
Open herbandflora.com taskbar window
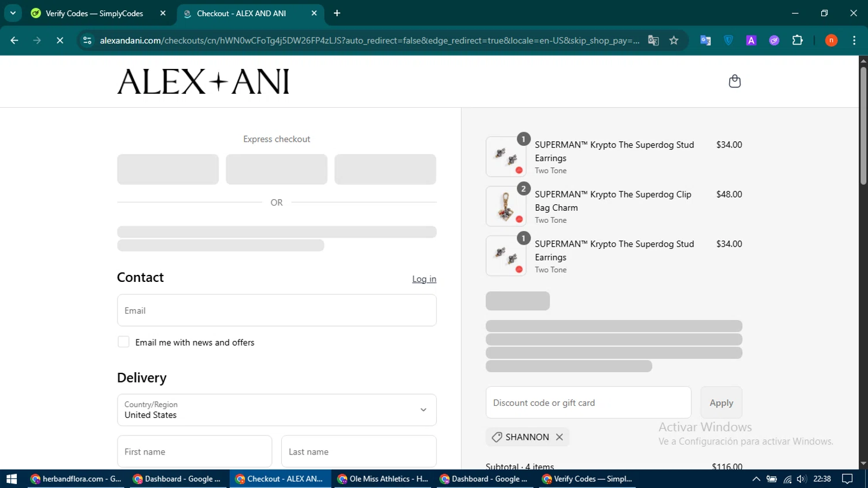tap(76, 479)
